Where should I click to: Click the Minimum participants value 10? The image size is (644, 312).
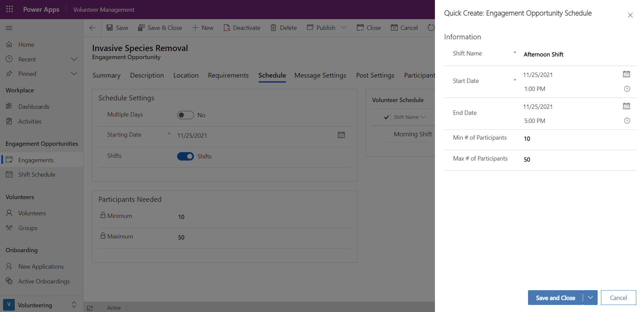181,217
